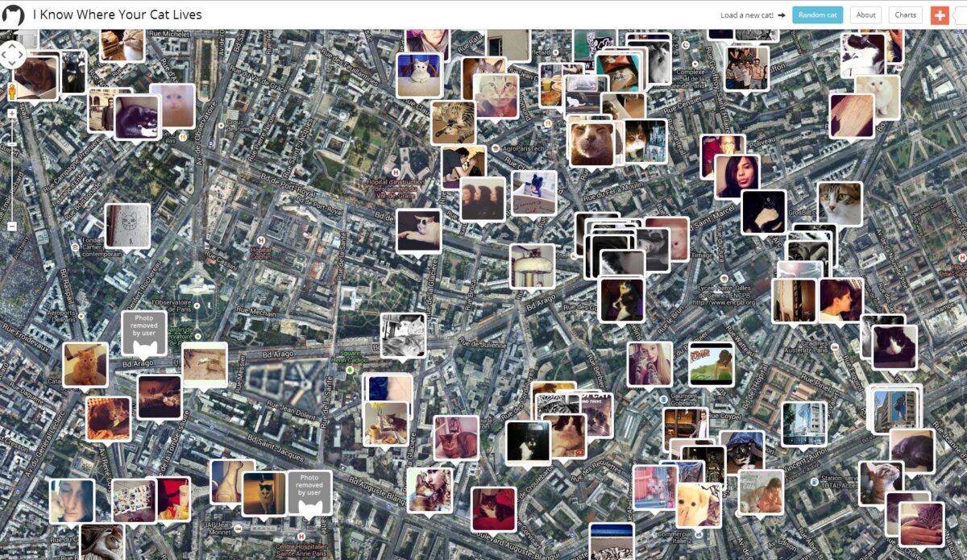Open the pale white cat with blue eyes thumbnail
The width and height of the screenshot is (967, 560).
click(x=172, y=106)
